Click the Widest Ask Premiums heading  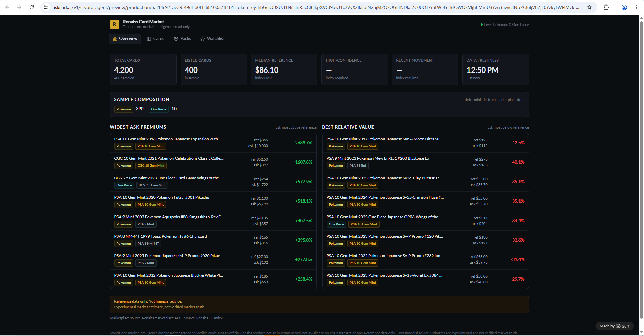coord(138,127)
